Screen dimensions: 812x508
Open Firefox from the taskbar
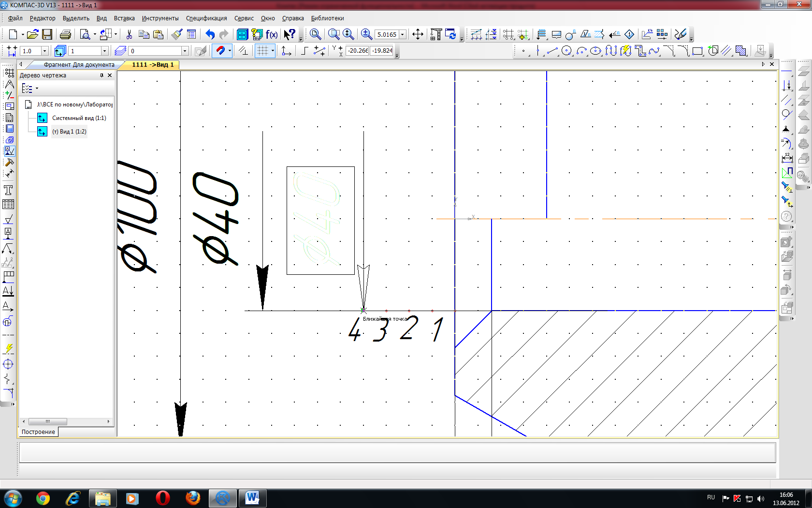pyautogui.click(x=193, y=498)
